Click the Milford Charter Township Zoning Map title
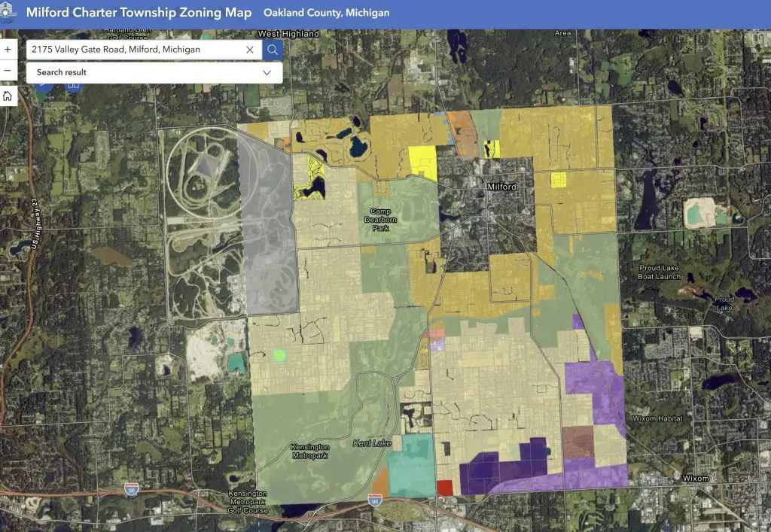 click(139, 12)
